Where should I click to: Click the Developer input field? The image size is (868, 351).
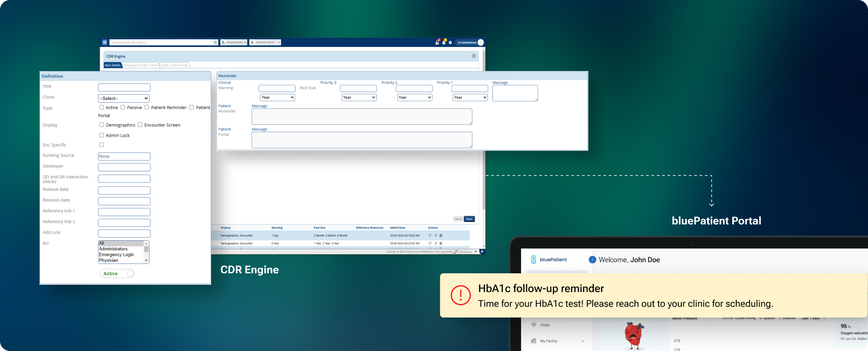point(124,167)
